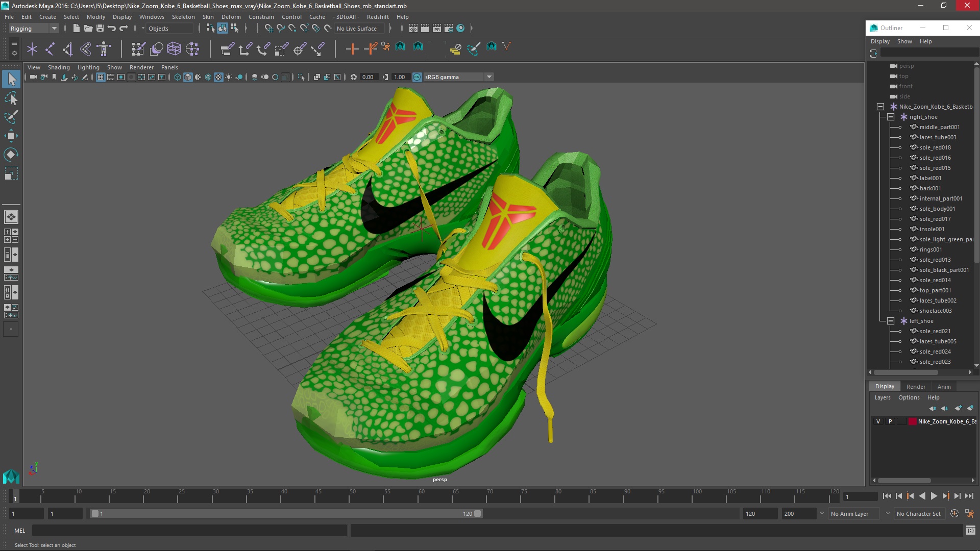980x551 pixels.
Task: Go to start of playback range
Action: [x=887, y=496]
